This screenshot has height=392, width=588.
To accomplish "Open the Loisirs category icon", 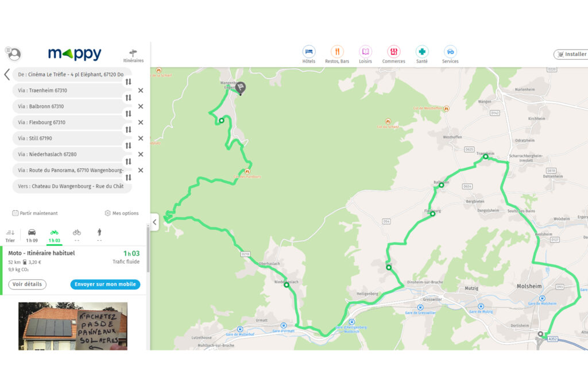I will point(365,52).
